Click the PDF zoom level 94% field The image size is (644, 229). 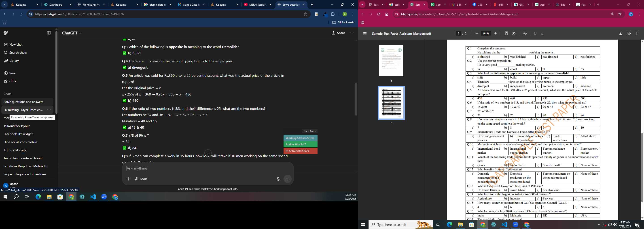click(486, 34)
